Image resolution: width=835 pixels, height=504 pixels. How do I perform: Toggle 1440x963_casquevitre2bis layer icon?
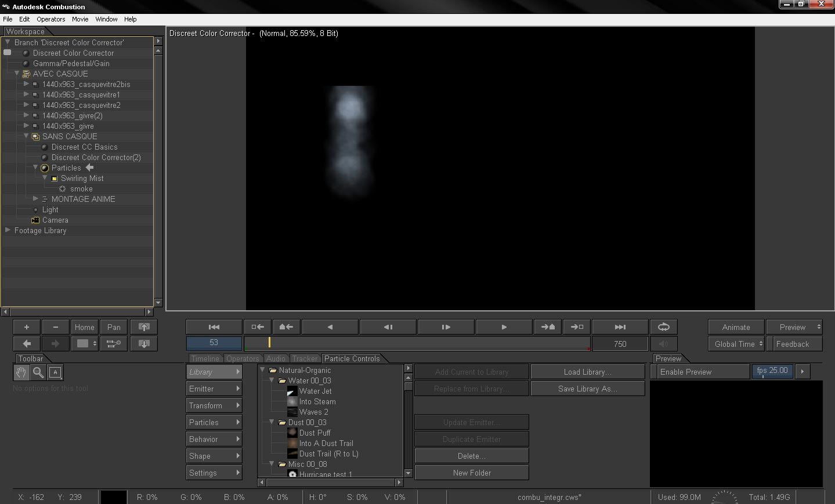tap(35, 85)
